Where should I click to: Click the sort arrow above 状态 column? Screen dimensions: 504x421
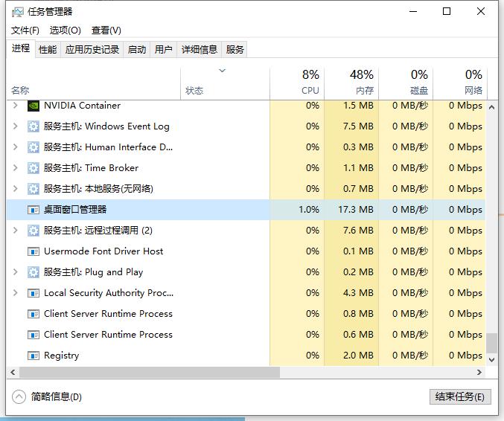coord(222,71)
